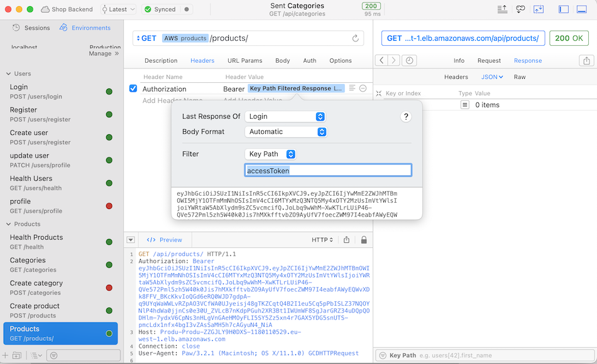The height and width of the screenshot is (364, 597).
Task: Click the share icon in response panel
Action: coord(587,60)
